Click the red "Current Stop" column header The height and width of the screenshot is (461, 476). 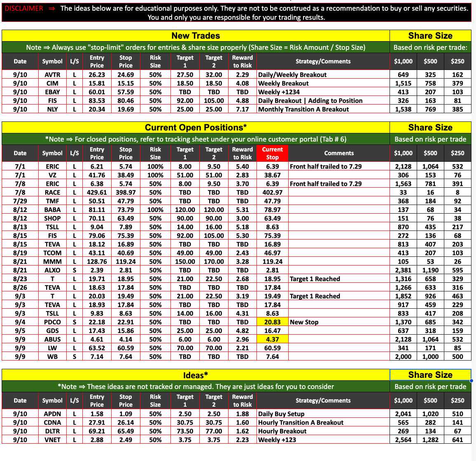272,153
